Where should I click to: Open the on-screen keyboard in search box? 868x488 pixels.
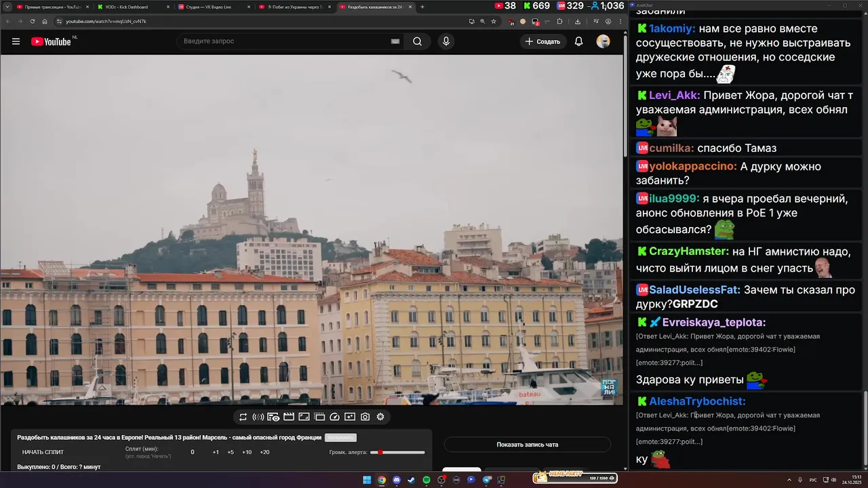click(x=395, y=41)
